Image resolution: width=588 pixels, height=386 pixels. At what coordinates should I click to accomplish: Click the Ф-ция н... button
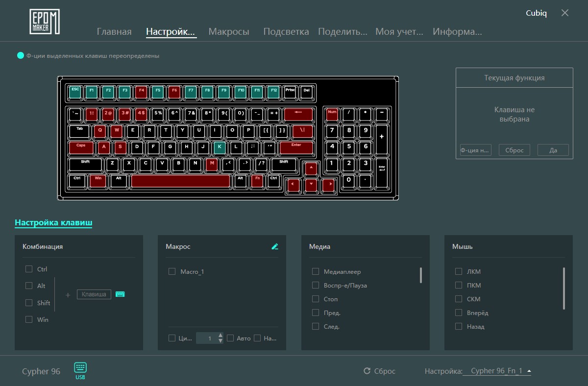pos(475,150)
